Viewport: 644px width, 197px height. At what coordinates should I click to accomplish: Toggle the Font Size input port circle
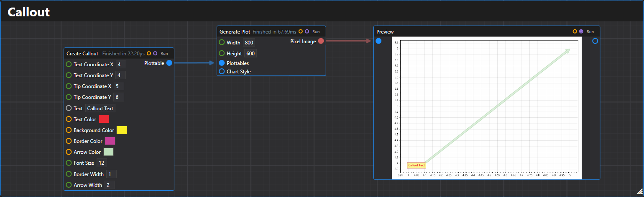pos(69,163)
